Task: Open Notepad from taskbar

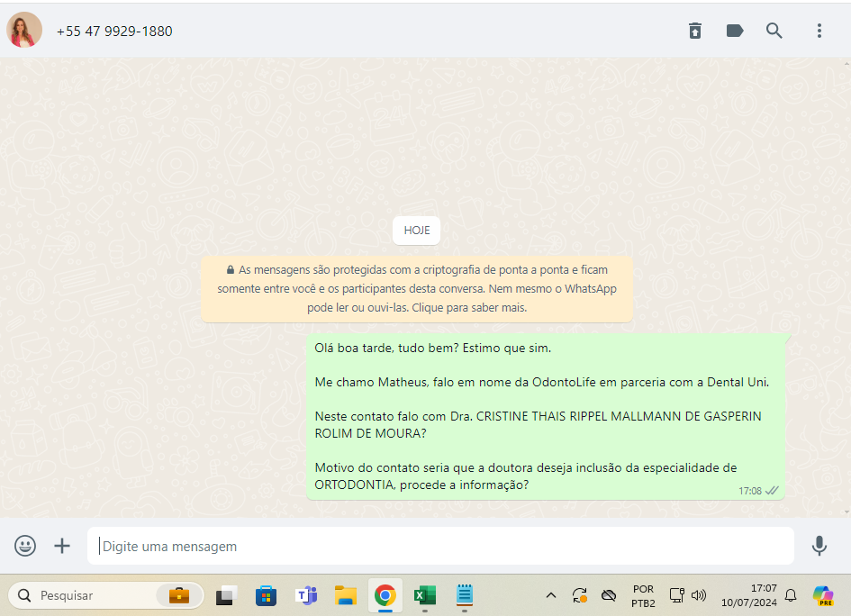Action: pos(465,594)
